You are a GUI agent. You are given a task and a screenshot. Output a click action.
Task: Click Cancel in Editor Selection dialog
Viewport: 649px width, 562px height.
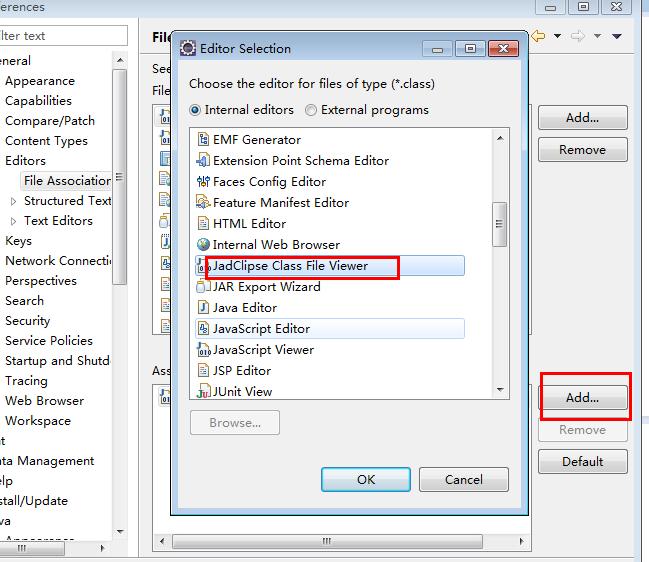464,480
